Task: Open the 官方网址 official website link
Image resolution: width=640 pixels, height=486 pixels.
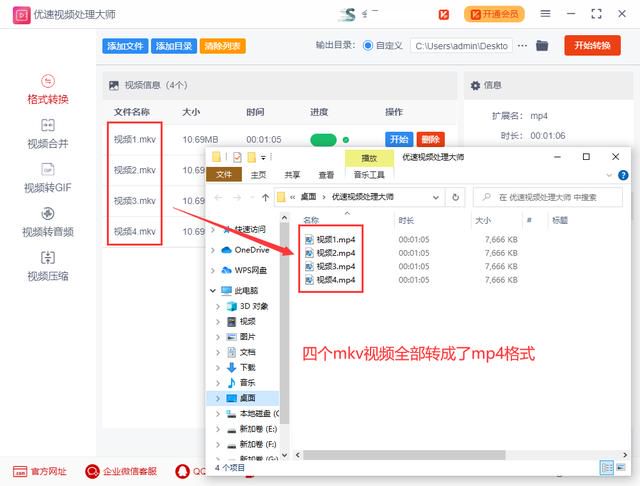Action: pos(40,471)
